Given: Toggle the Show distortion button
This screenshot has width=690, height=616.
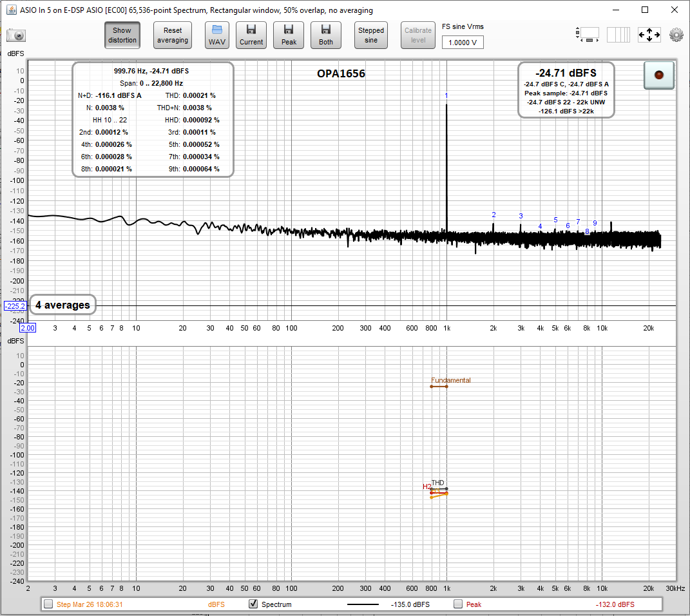Looking at the screenshot, I should 122,35.
